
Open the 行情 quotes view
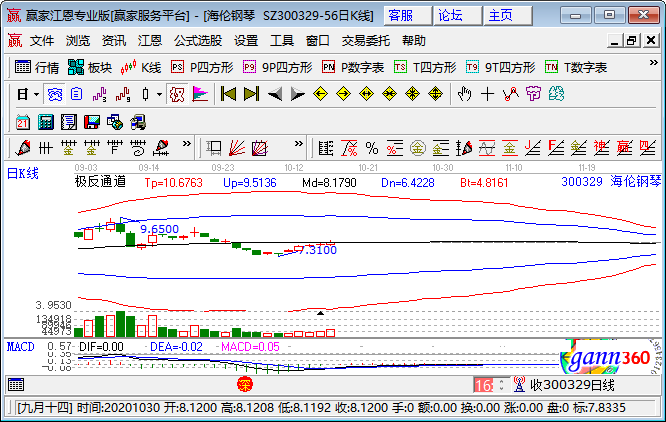[x=37, y=67]
